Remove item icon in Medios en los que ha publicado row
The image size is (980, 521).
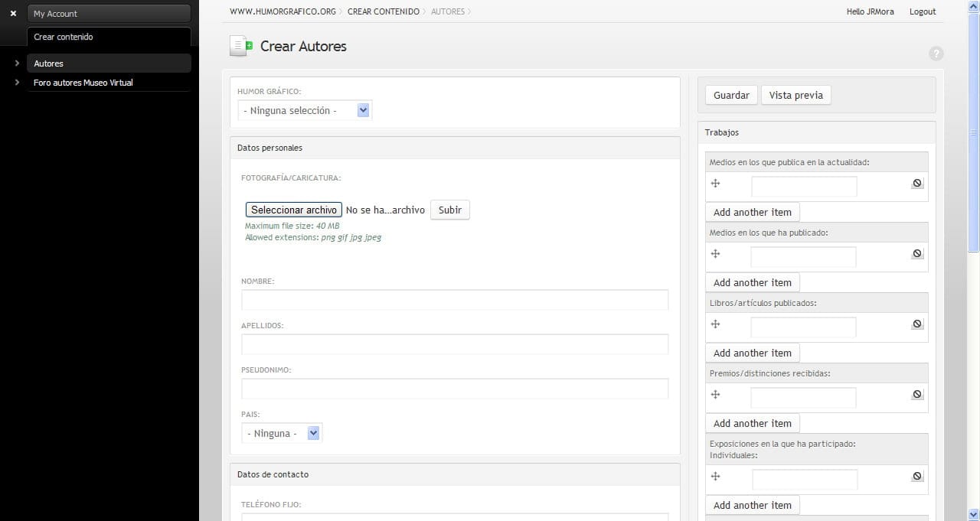coord(917,254)
